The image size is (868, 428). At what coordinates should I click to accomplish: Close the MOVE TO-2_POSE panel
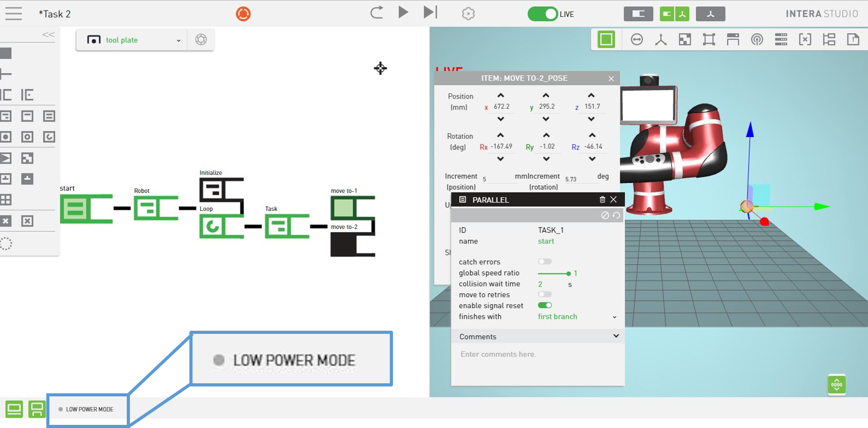[611, 78]
